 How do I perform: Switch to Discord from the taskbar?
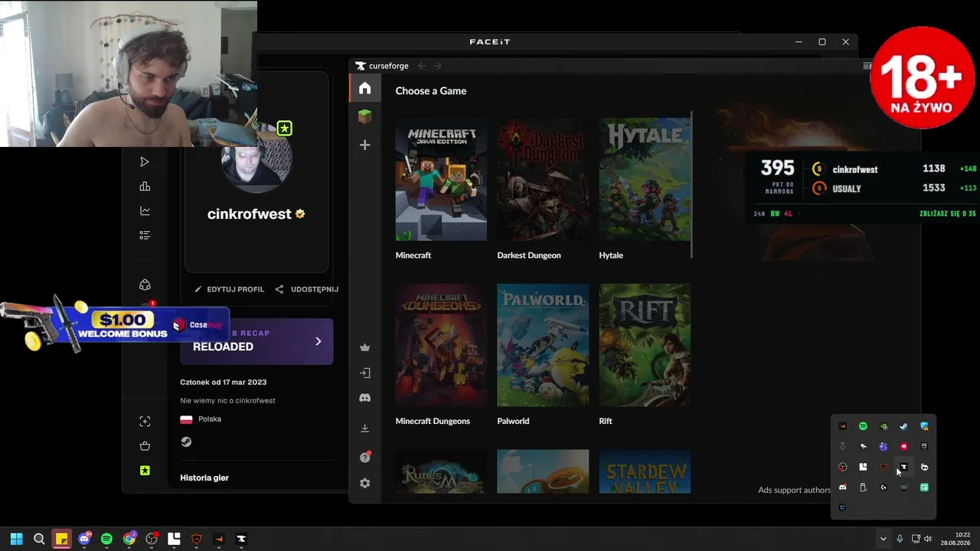click(x=84, y=539)
